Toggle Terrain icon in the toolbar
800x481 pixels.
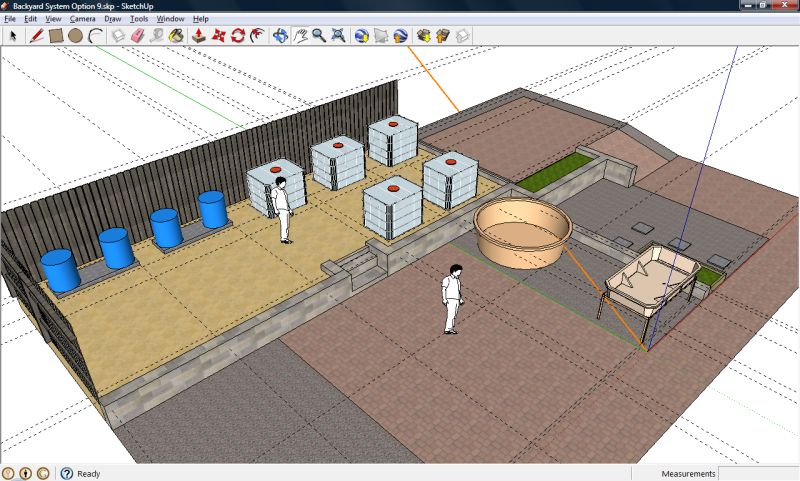[381, 36]
